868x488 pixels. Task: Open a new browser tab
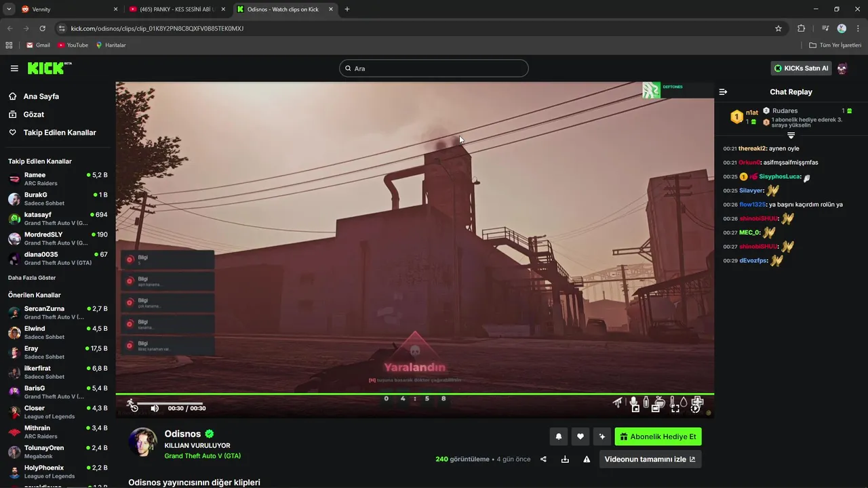click(x=347, y=9)
